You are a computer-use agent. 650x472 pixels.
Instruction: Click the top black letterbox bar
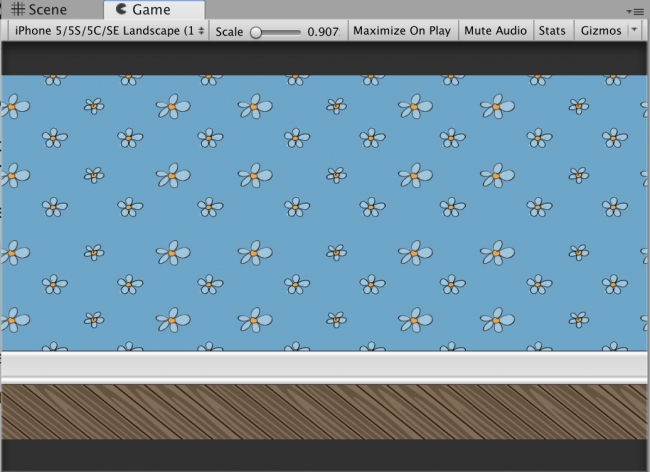[325, 58]
